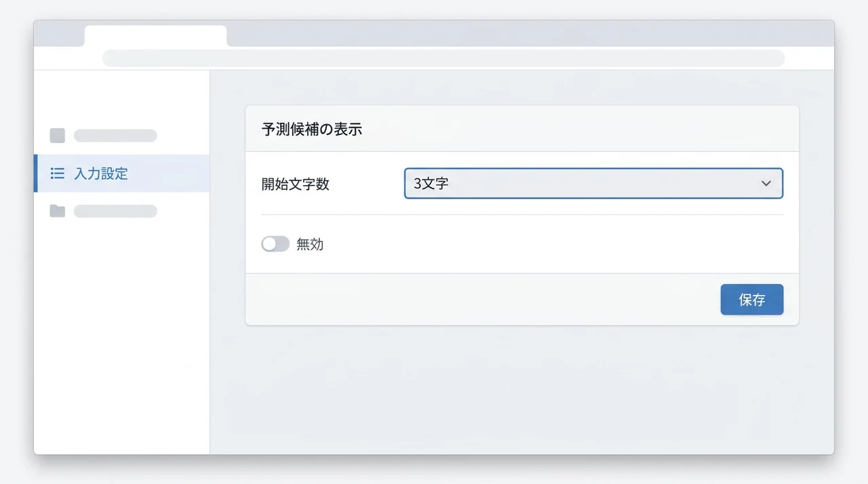Open the first placeholder sidebar item
This screenshot has height=484, width=868.
click(x=115, y=136)
